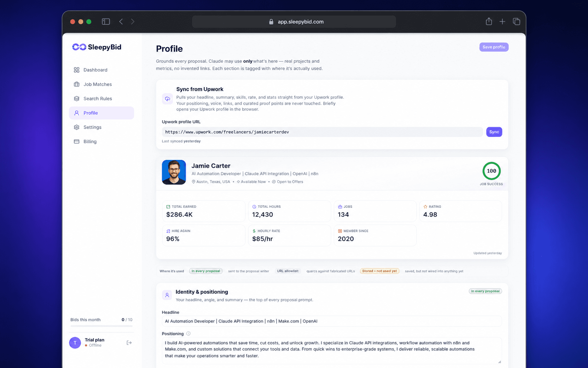Click the URL allowlist label
The image size is (588, 368).
coord(288,271)
